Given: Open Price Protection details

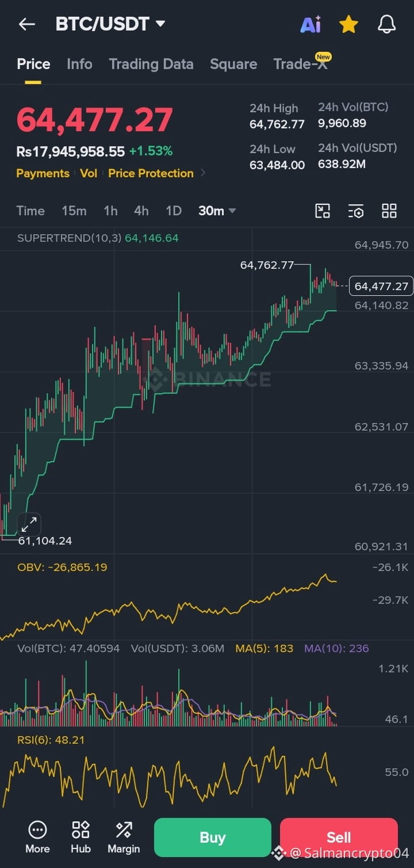Looking at the screenshot, I should pos(151,173).
